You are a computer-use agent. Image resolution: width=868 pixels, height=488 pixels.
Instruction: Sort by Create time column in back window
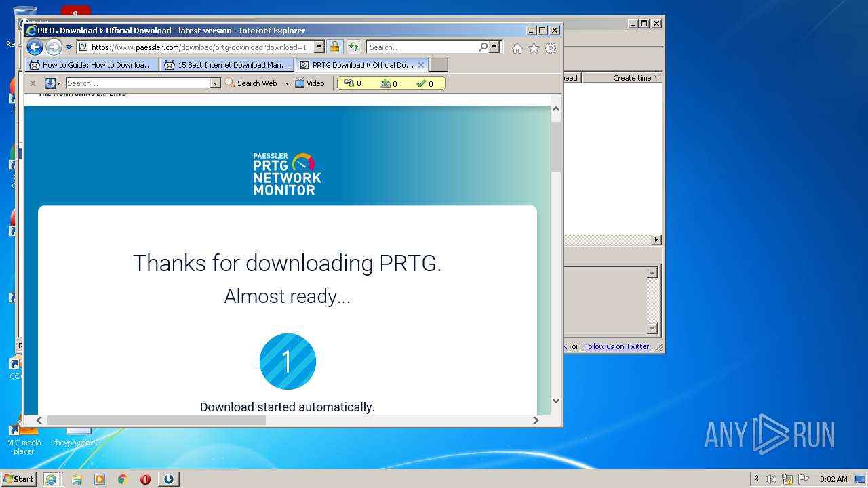pos(632,78)
